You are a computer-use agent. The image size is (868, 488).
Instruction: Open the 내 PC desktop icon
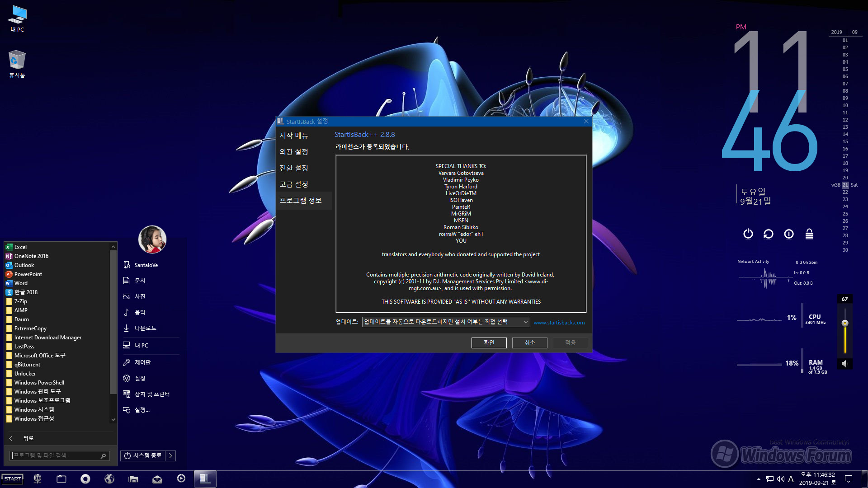(x=17, y=19)
